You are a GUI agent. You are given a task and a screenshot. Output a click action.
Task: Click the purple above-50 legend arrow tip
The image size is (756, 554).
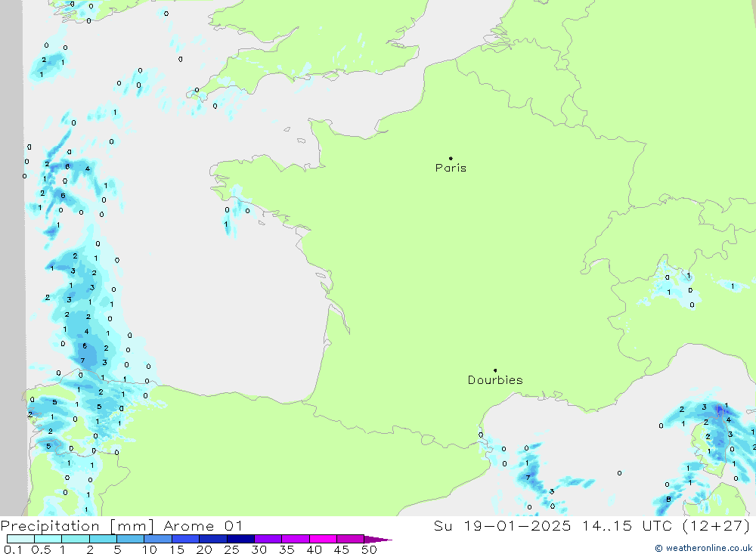click(x=379, y=540)
